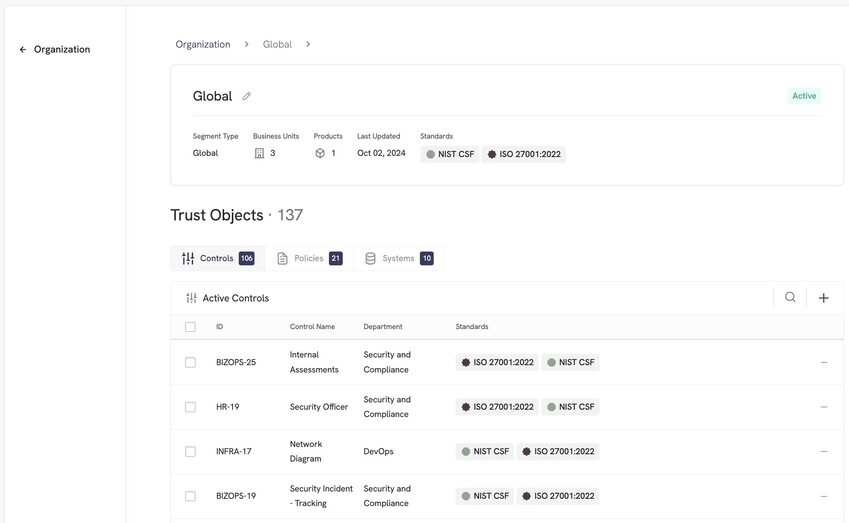Select the INFRA-17 row checkbox
The height and width of the screenshot is (523, 849).
point(190,452)
